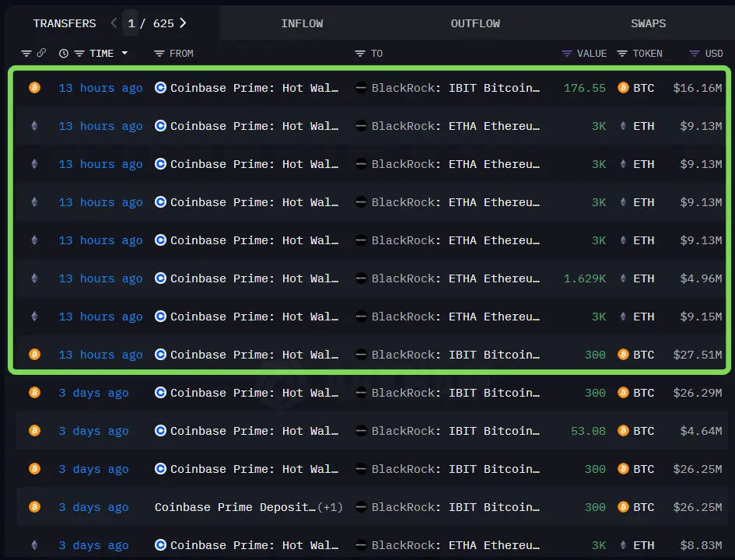This screenshot has width=735, height=560.
Task: Expand the TIME sort dropdown caret
Action: click(x=124, y=53)
